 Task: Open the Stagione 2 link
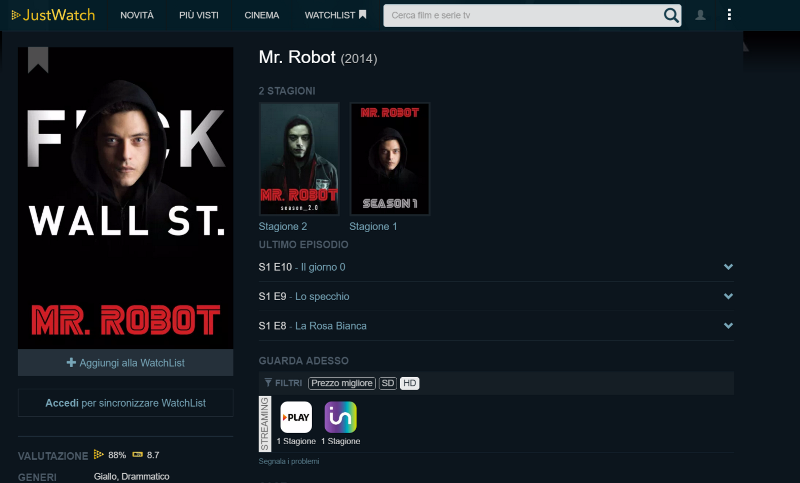283,226
